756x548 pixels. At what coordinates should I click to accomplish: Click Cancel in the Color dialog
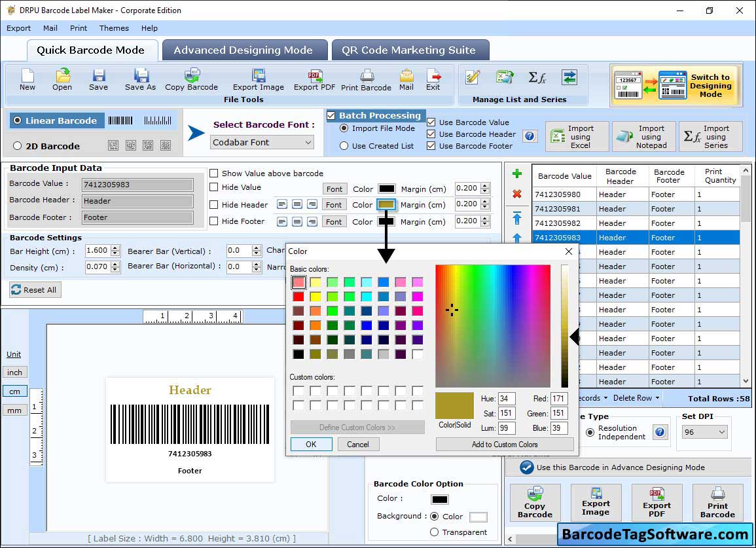[x=358, y=445]
